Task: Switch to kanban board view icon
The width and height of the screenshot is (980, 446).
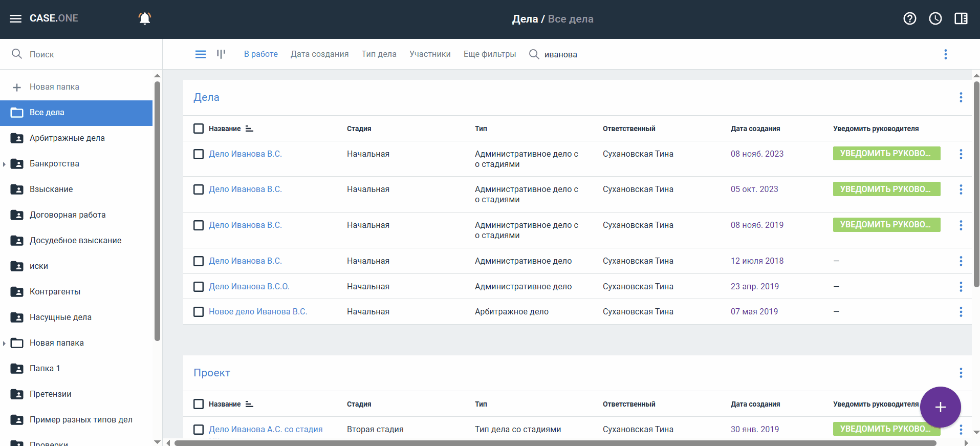Action: (221, 54)
